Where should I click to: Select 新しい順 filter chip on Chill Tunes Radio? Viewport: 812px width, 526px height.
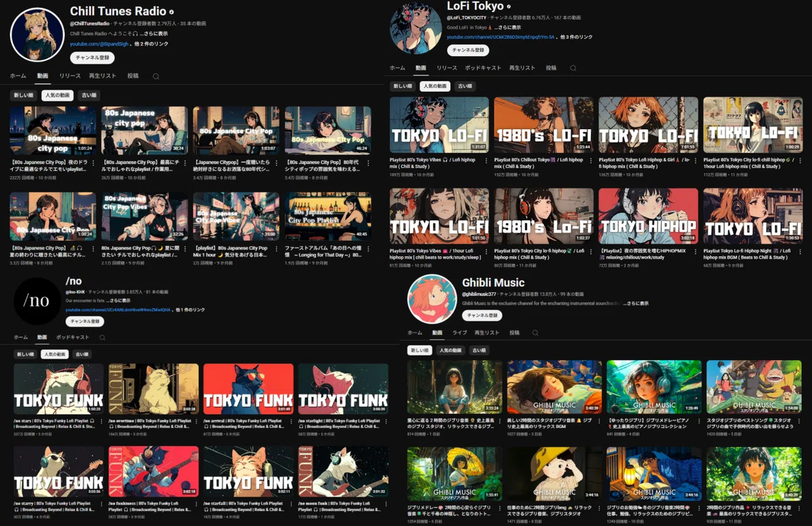click(23, 95)
